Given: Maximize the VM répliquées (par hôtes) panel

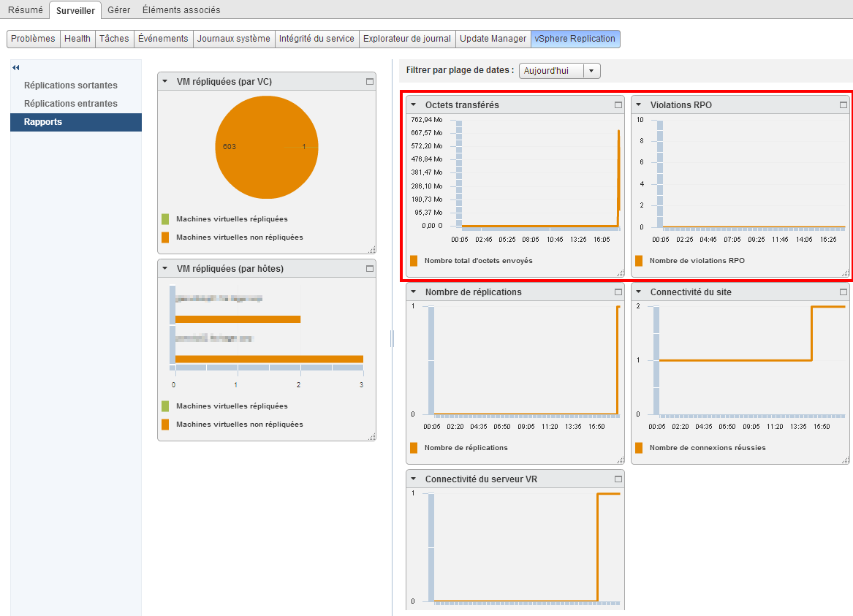Looking at the screenshot, I should click(x=370, y=269).
